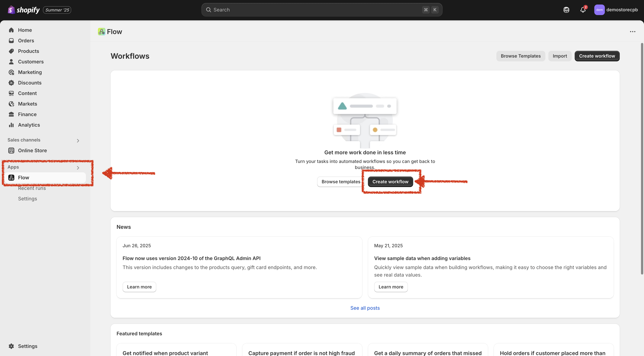Image resolution: width=644 pixels, height=356 pixels.
Task: Click the Settings gear icon at the sidebar bottom
Action: point(11,346)
